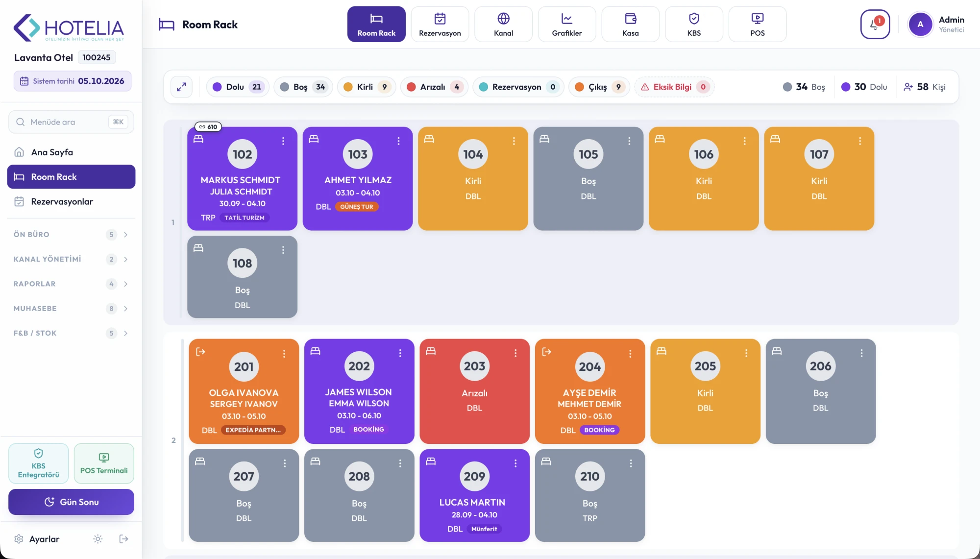This screenshot has width=980, height=559.
Task: Click the Gün Sonu button
Action: tap(71, 502)
